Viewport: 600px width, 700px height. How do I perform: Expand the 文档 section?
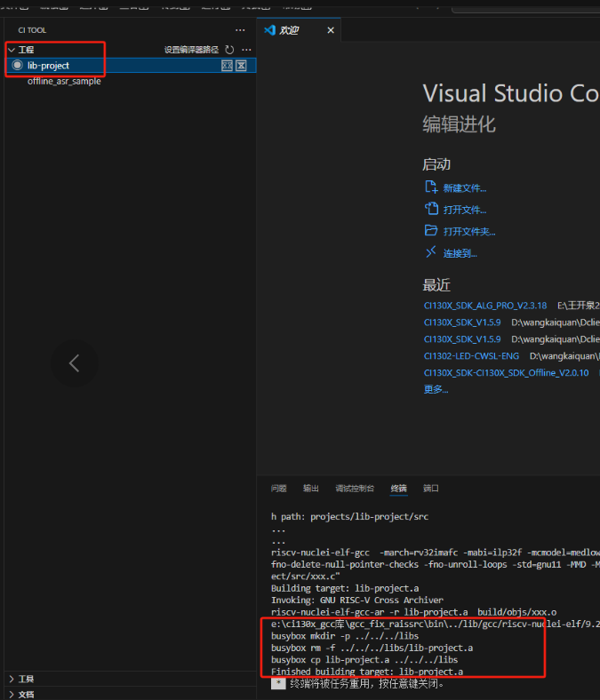point(12,694)
